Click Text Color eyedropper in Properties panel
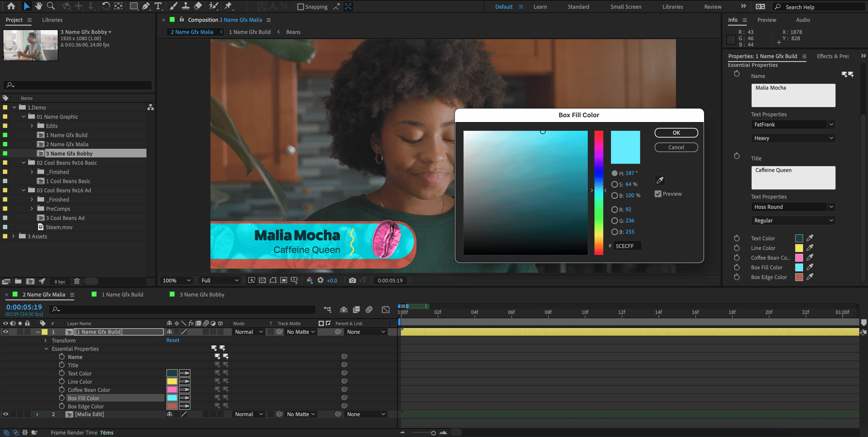 tap(810, 238)
